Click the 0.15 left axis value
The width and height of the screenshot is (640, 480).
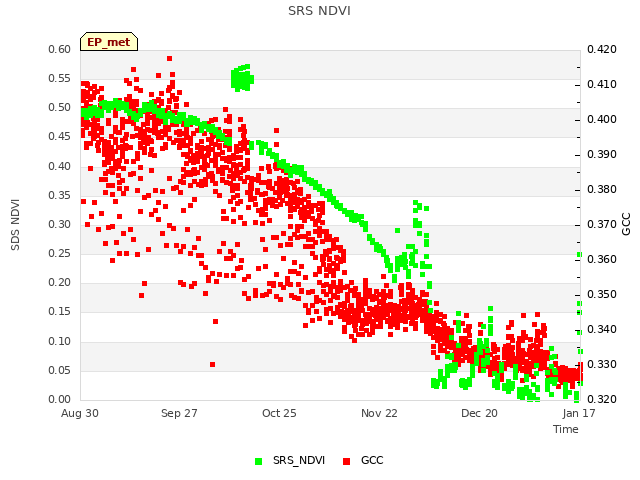coord(60,311)
